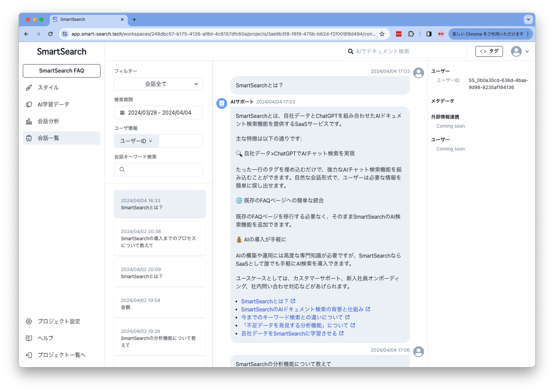Open link 「不足データを発見する分析機能」について
Image resolution: width=554 pixels, height=392 pixels.
(x=298, y=325)
